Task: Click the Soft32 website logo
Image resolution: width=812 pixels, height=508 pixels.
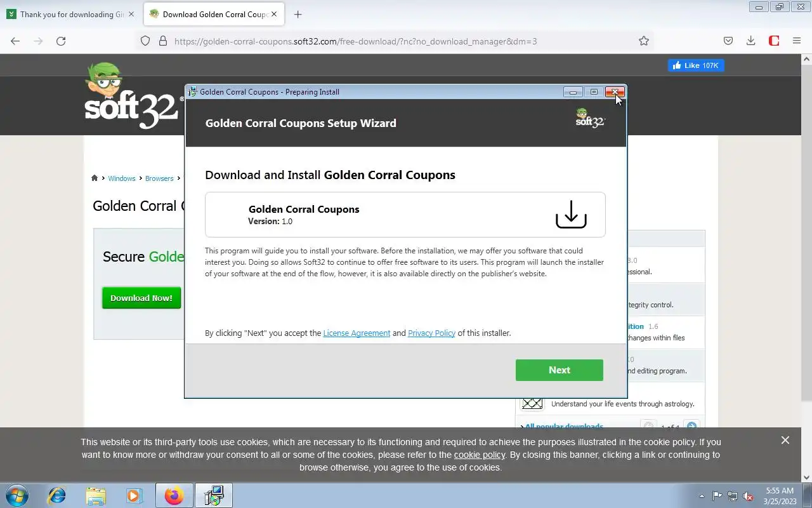Action: pyautogui.click(x=132, y=97)
